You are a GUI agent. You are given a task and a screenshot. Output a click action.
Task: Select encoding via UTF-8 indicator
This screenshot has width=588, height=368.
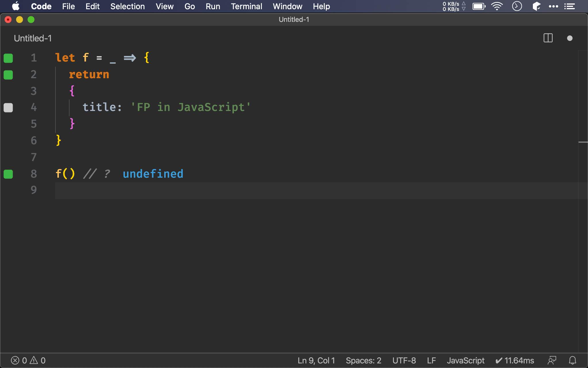[x=404, y=360]
